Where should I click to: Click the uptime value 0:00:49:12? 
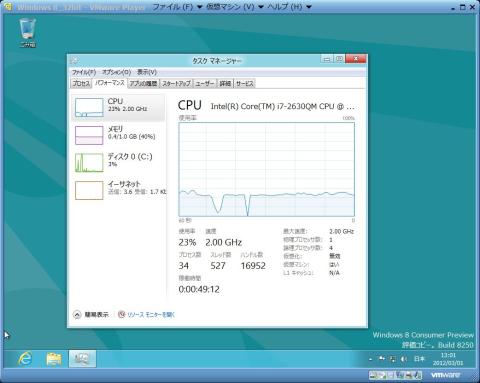[199, 289]
